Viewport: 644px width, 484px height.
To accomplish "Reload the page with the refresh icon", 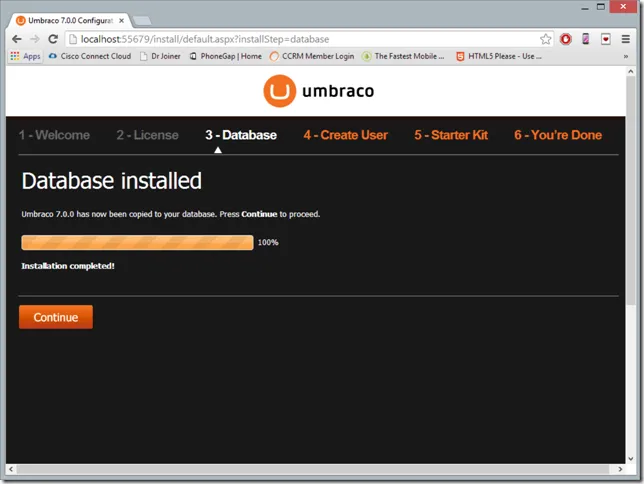I will pyautogui.click(x=53, y=39).
